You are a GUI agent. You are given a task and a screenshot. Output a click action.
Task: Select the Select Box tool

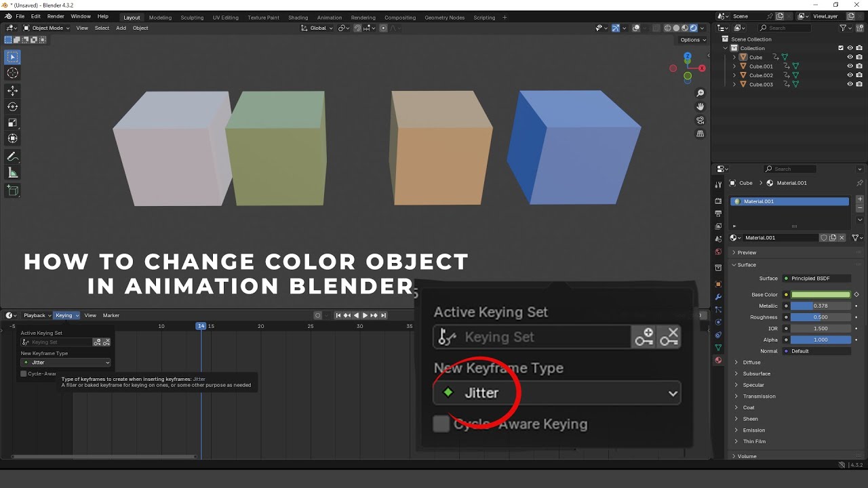12,58
